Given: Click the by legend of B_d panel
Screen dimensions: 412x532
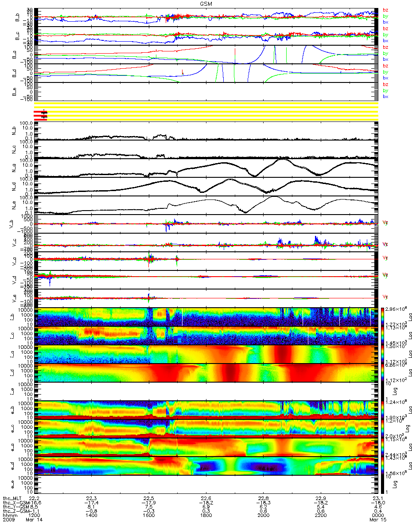Looking at the screenshot, I should (x=385, y=72).
